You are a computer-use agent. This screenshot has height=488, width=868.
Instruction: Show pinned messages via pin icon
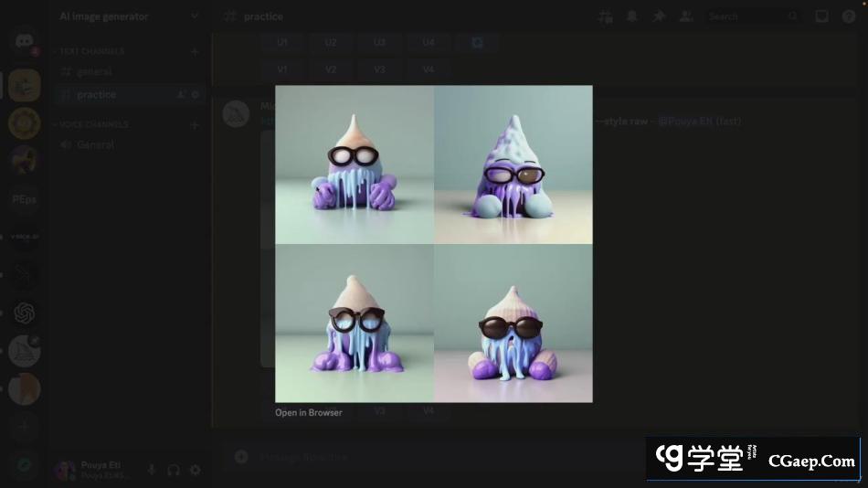(x=659, y=16)
